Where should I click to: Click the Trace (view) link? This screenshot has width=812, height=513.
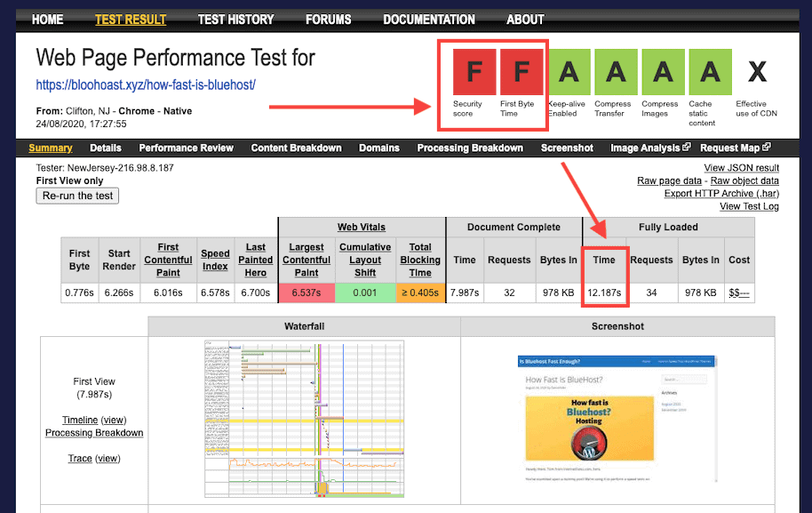(x=107, y=458)
